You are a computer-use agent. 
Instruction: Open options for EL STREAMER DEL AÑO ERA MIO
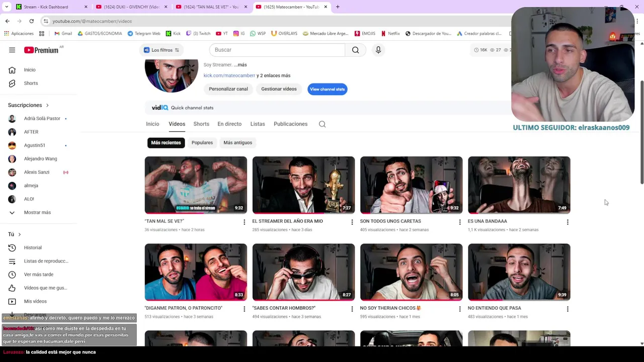(352, 222)
